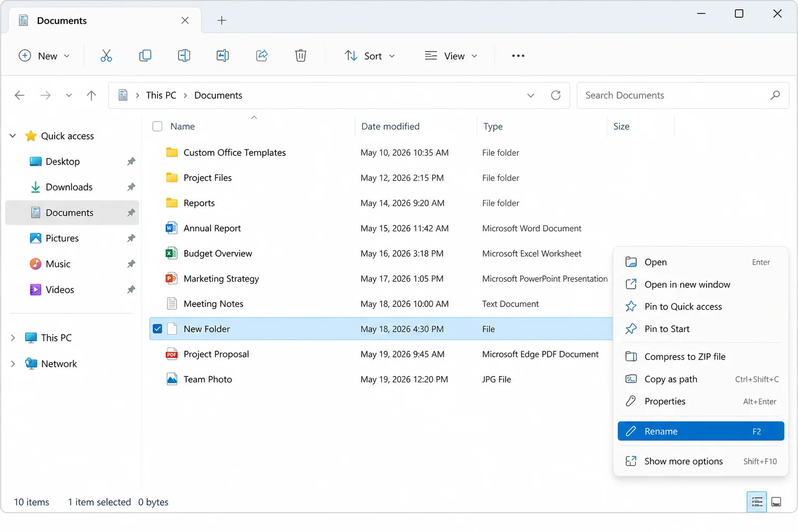Unpin Downloads using its pin icon

click(x=131, y=187)
